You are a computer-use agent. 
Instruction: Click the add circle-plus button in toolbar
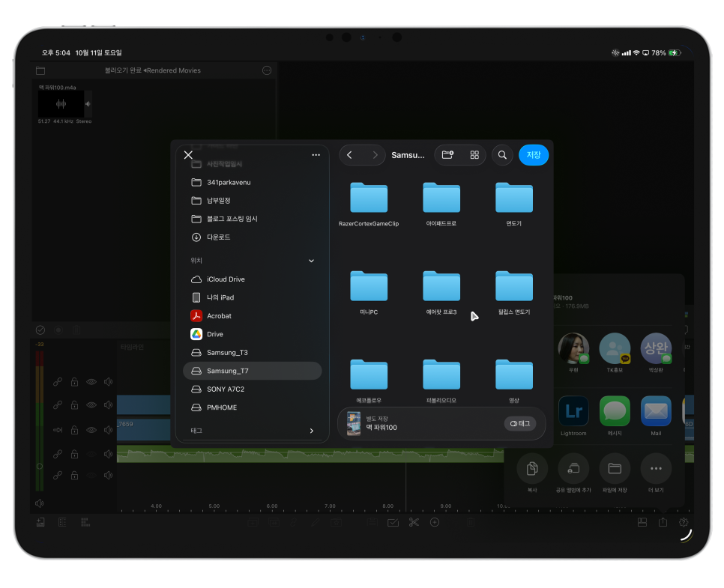coord(435,523)
